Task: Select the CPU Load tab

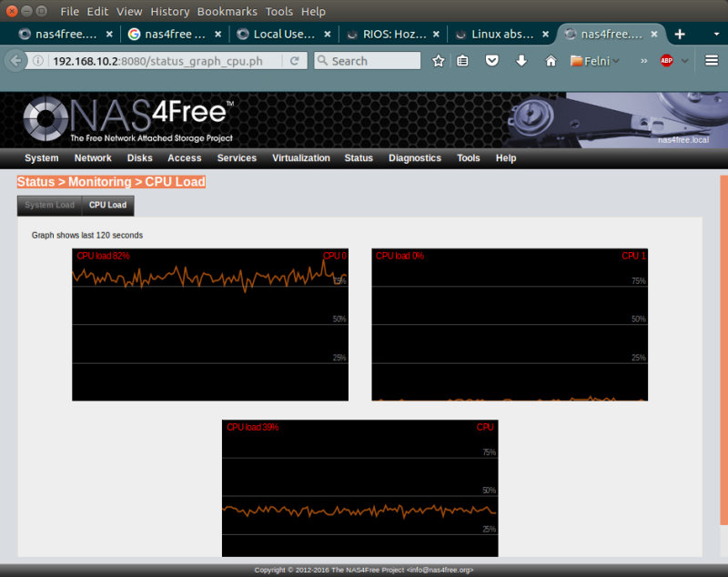Action: [x=107, y=205]
